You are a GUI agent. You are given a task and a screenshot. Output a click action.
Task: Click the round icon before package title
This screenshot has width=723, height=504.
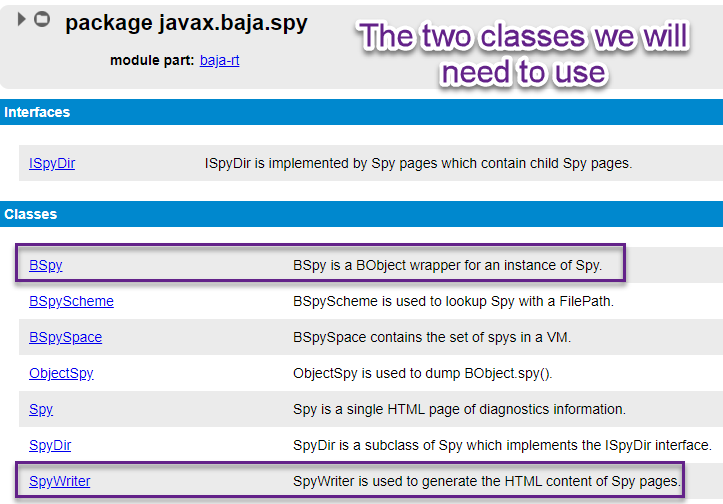(x=41, y=20)
